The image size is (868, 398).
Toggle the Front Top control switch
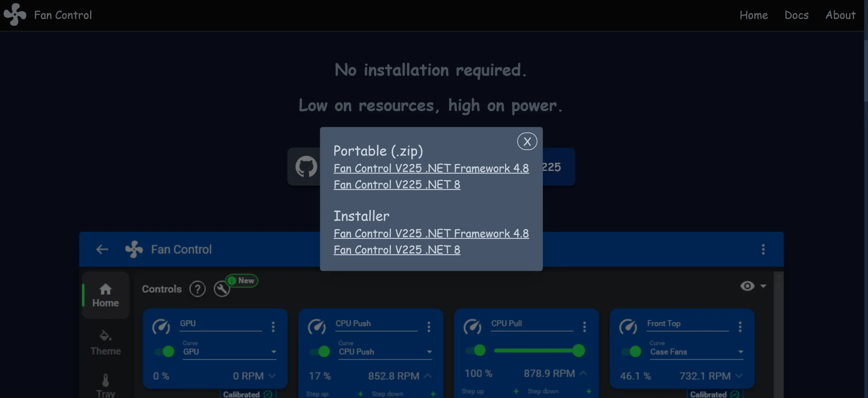(631, 352)
